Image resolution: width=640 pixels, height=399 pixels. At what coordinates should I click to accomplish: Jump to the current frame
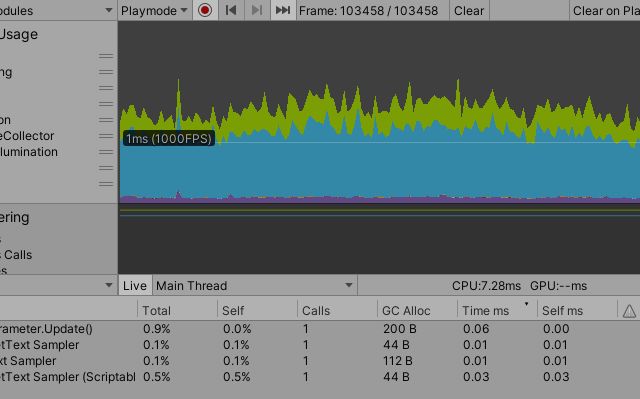coord(283,10)
